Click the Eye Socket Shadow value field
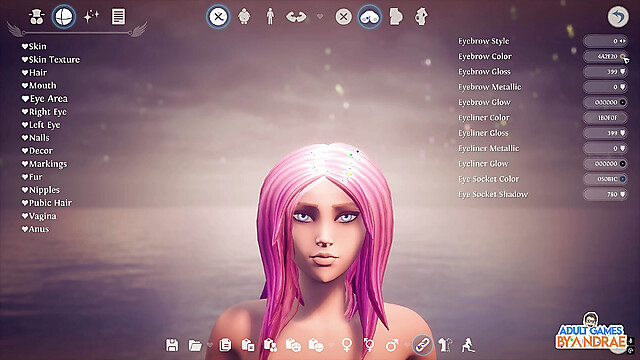 [x=605, y=194]
